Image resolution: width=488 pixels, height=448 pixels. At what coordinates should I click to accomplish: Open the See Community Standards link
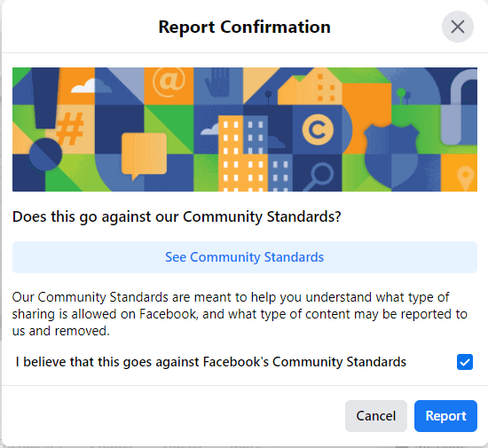245,257
